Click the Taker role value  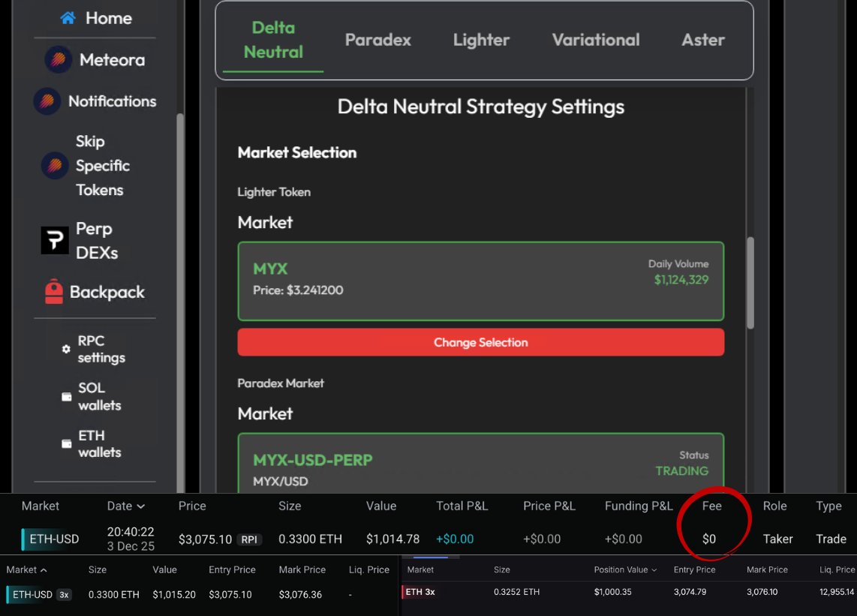(777, 539)
